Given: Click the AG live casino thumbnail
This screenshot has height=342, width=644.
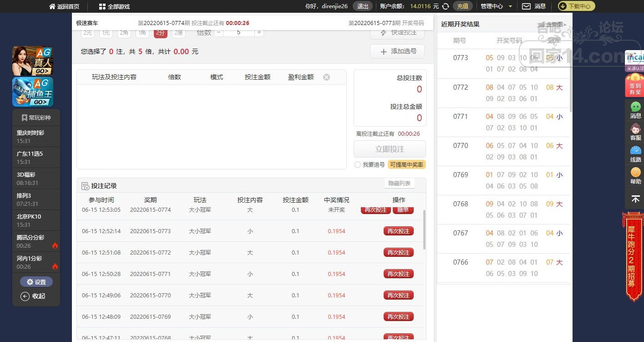Looking at the screenshot, I should [32, 61].
